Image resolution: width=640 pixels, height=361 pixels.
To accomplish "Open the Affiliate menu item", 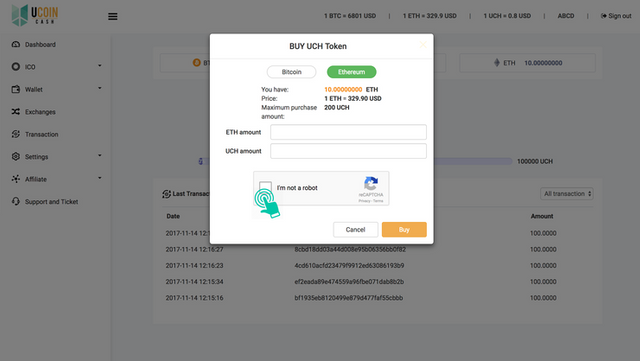I will pos(36,179).
